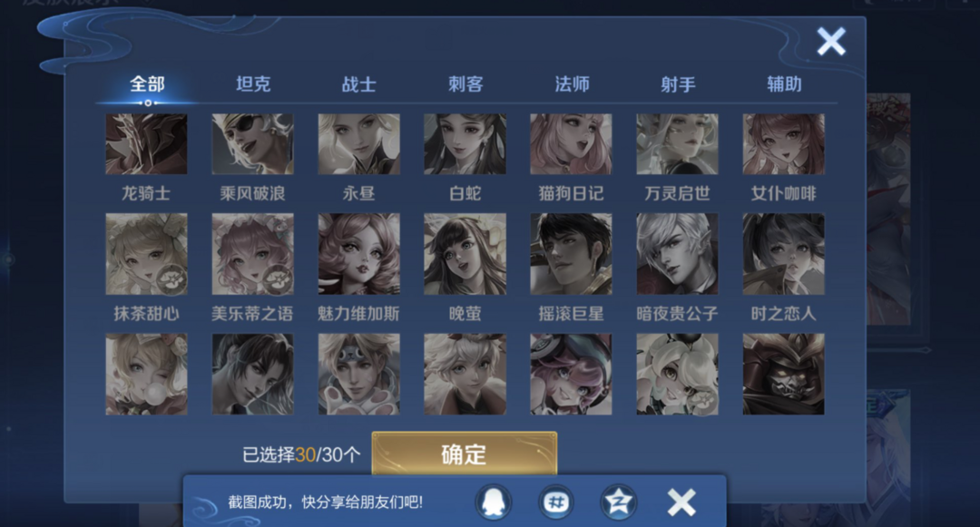Switch to the 辅助 tab
This screenshot has height=527, width=980.
click(784, 84)
